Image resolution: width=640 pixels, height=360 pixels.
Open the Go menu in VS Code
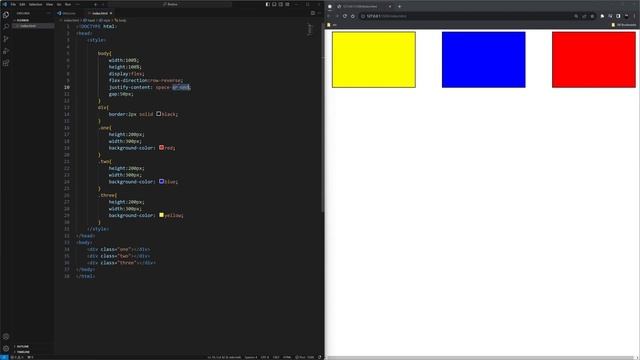coord(59,4)
